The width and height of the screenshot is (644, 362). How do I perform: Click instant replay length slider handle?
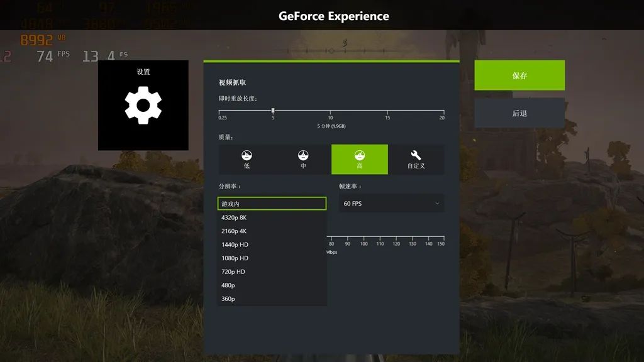click(x=273, y=111)
